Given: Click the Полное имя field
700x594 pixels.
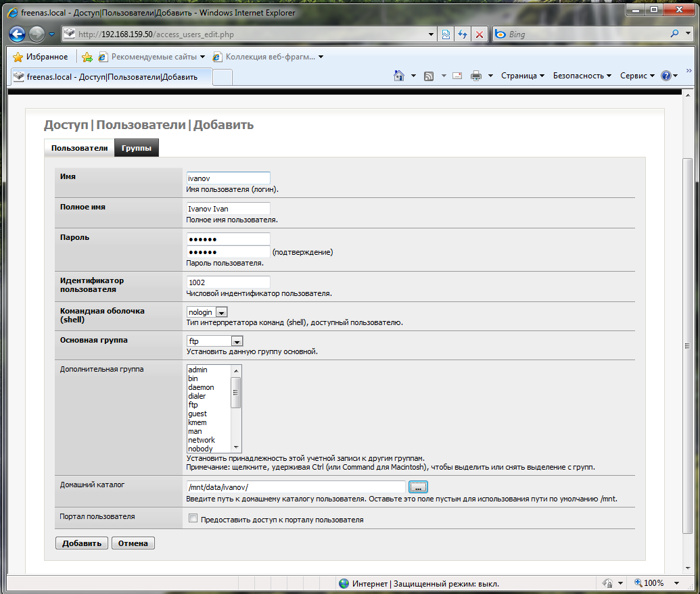Looking at the screenshot, I should pyautogui.click(x=228, y=208).
